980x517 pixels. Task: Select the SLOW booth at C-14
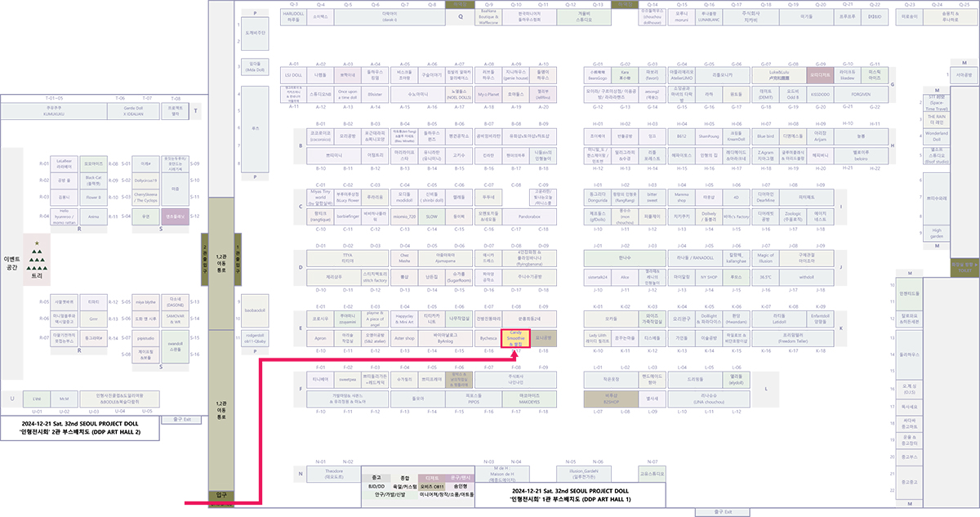(x=433, y=217)
